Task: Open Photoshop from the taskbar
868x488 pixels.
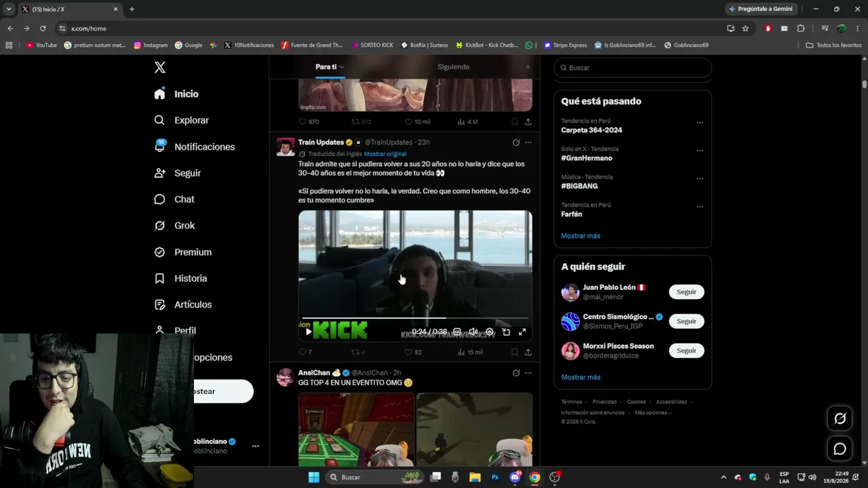Action: (x=495, y=477)
